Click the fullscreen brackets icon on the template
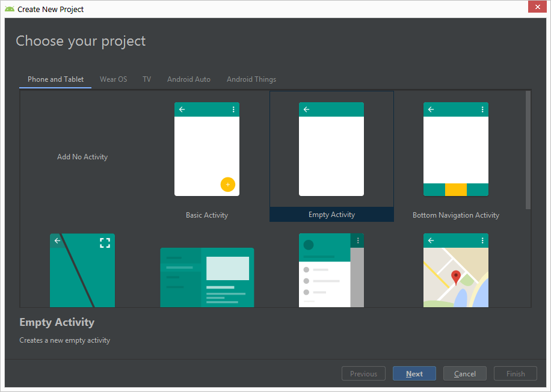 tap(105, 243)
